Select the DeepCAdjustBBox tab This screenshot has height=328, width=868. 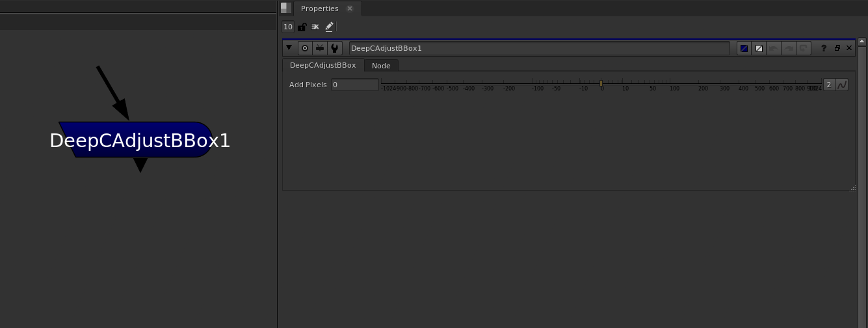[x=322, y=65]
